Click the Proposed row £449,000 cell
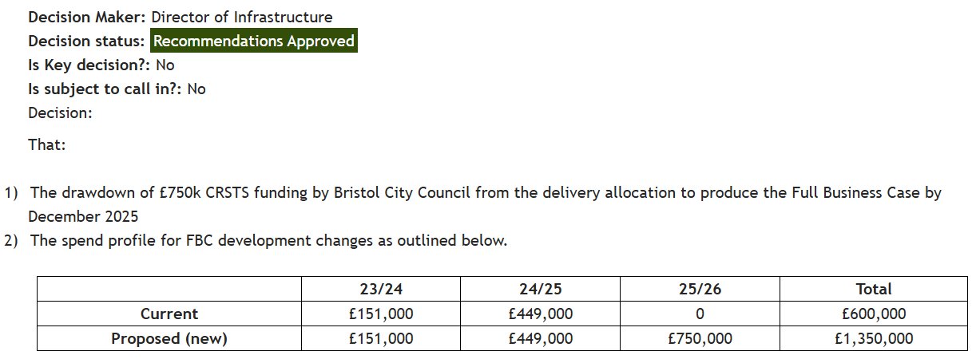This screenshot has height=363, width=980. 540,338
